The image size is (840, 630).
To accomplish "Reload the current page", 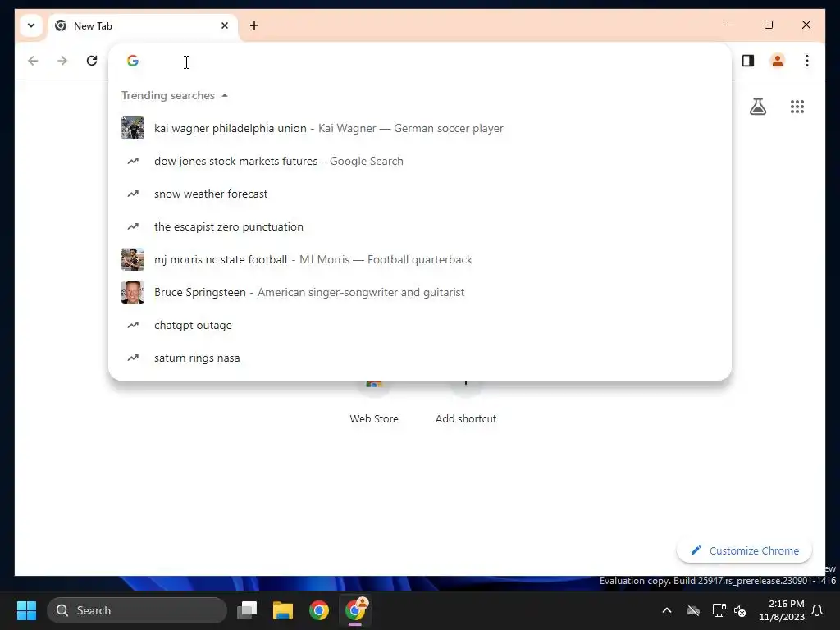I will [x=92, y=61].
